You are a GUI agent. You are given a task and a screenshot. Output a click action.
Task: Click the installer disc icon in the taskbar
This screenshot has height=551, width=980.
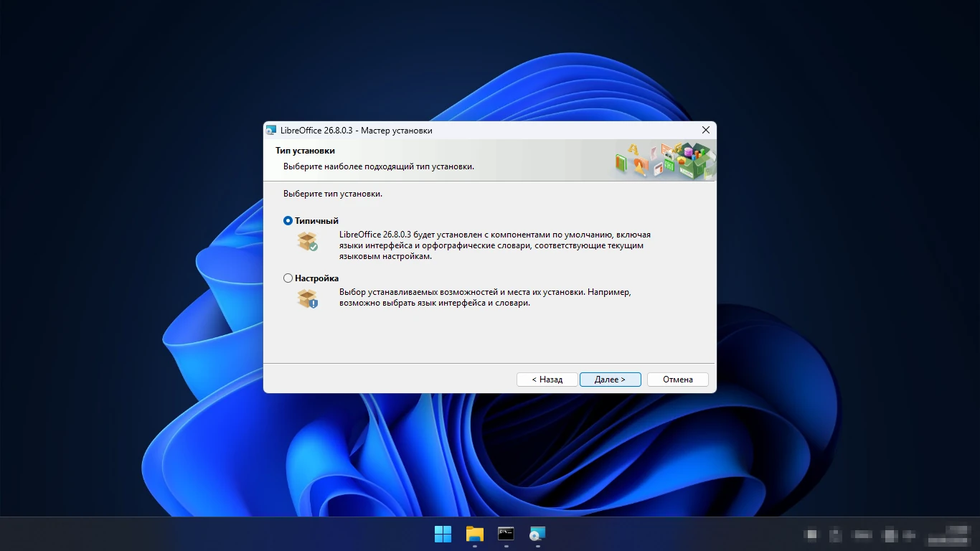point(537,534)
